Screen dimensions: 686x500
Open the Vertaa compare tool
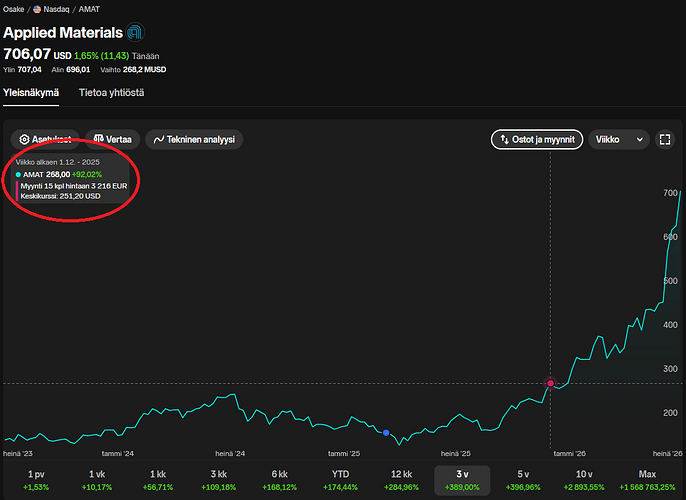[112, 140]
